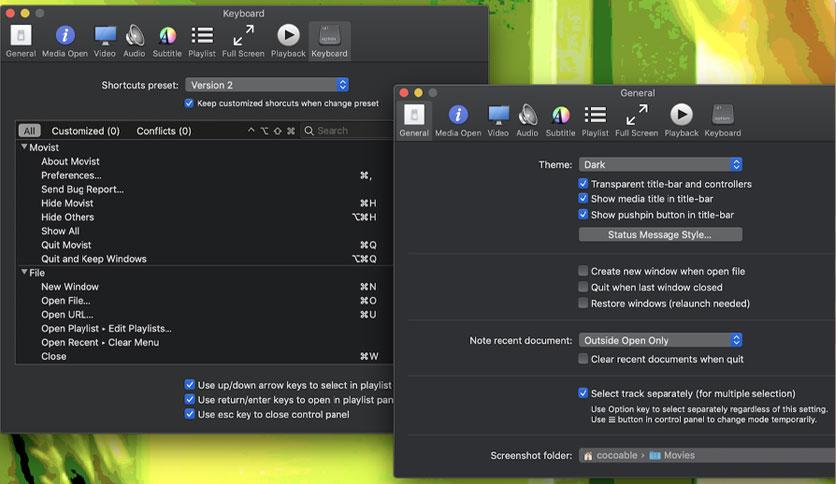836x484 pixels.
Task: Select Open Recent Clear Menu row
Action: (205, 342)
